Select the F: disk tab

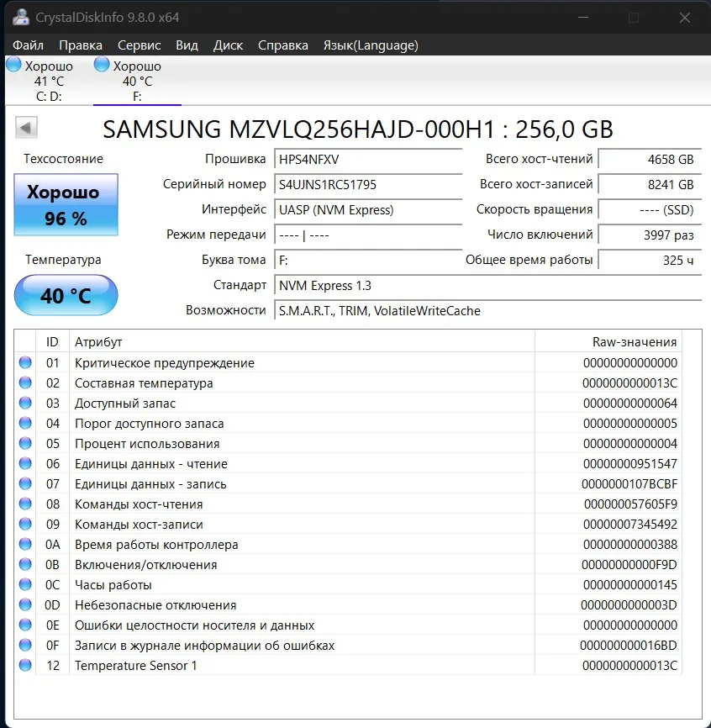point(137,81)
